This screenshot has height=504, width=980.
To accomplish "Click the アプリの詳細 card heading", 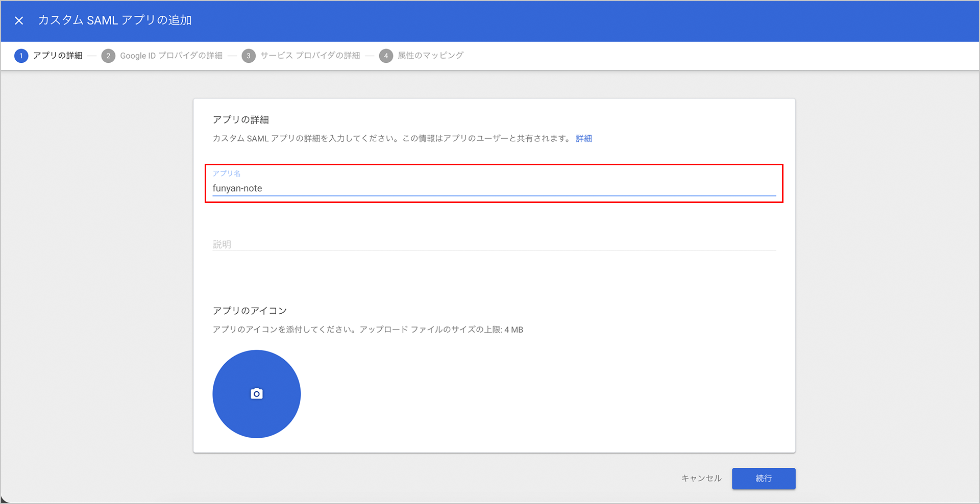I will (x=240, y=120).
